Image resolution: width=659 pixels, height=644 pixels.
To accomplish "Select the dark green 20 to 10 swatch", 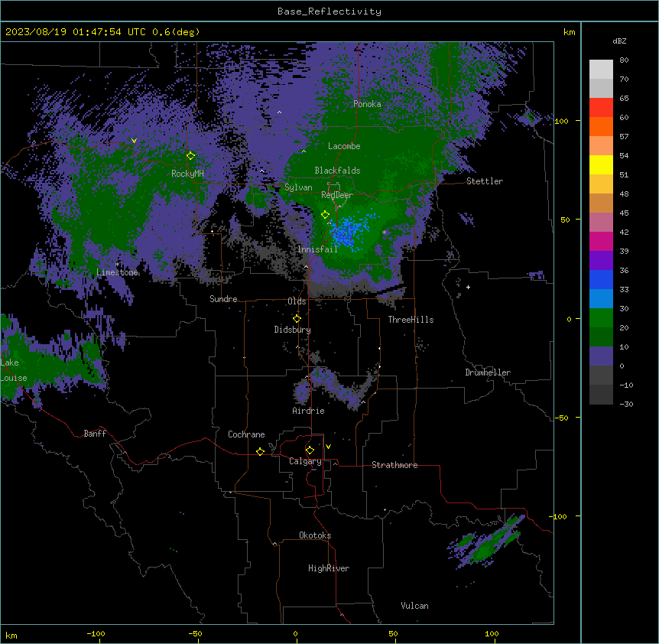I will tap(601, 337).
